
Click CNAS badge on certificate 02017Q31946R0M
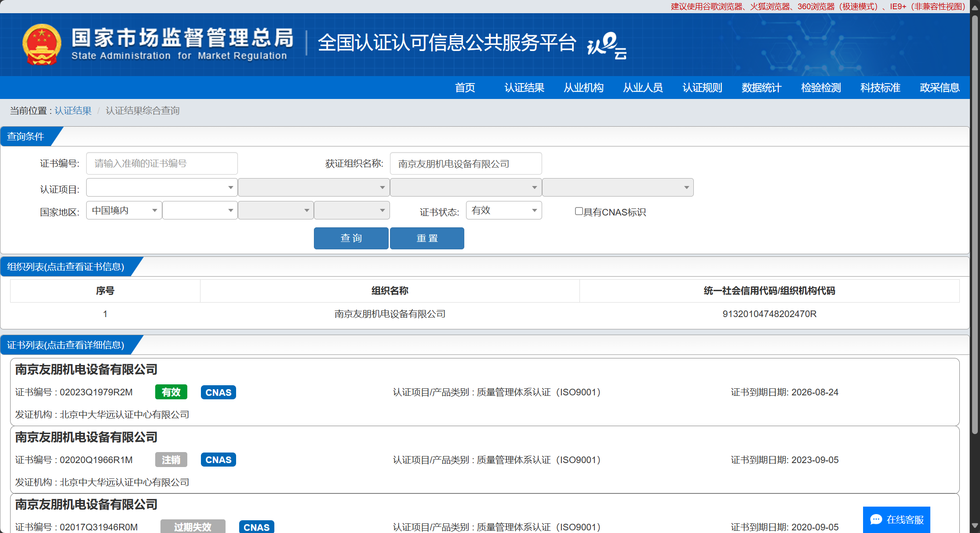pos(257,526)
